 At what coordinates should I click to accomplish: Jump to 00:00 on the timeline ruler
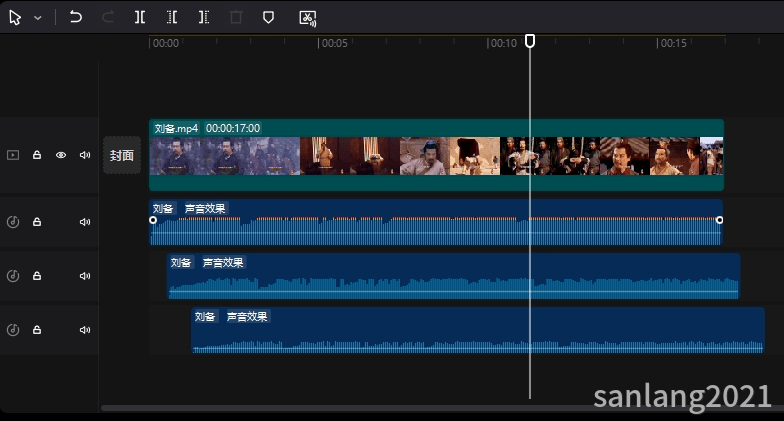[166, 44]
